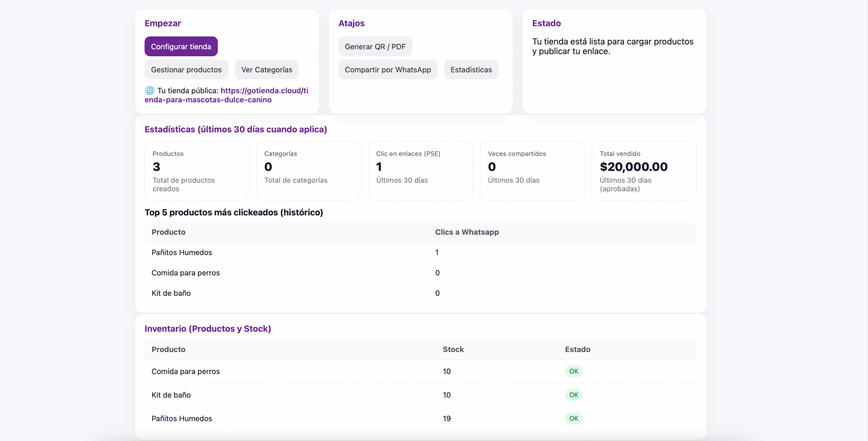Open Gestionar productos
Image resolution: width=868 pixels, height=441 pixels.
pos(186,69)
